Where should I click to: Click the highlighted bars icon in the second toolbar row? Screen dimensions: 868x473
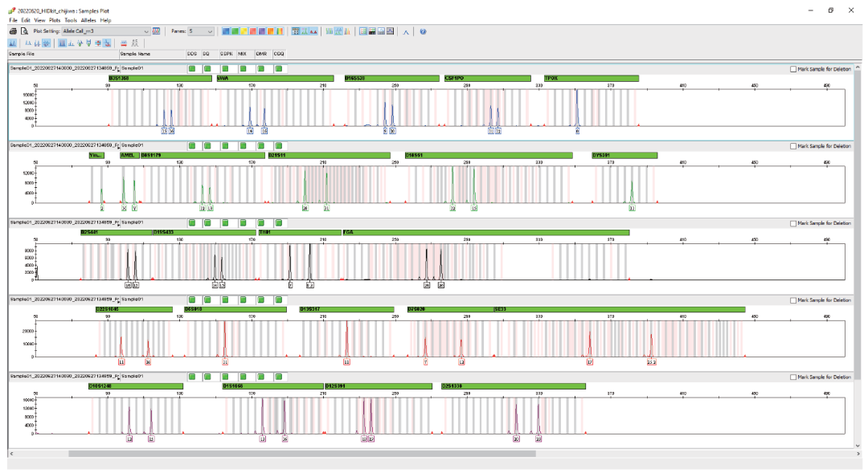[x=62, y=43]
